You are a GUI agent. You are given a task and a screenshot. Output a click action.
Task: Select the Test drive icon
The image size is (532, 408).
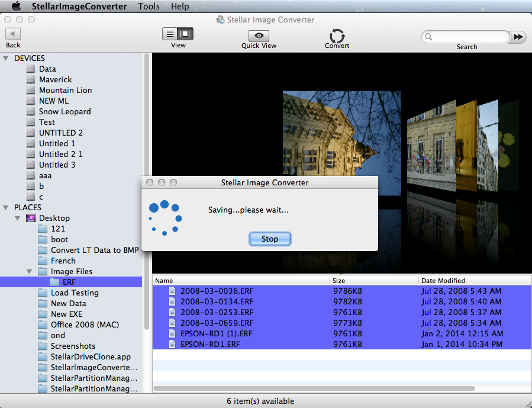point(31,122)
